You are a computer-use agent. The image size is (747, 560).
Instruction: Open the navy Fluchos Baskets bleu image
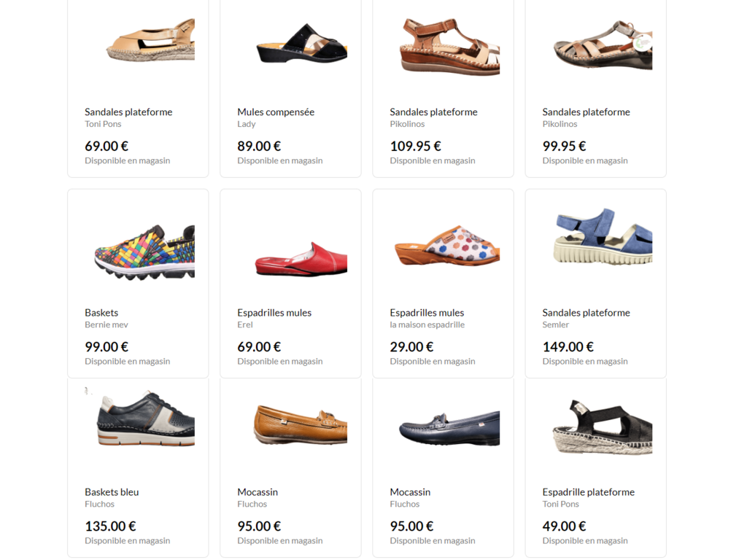point(145,419)
